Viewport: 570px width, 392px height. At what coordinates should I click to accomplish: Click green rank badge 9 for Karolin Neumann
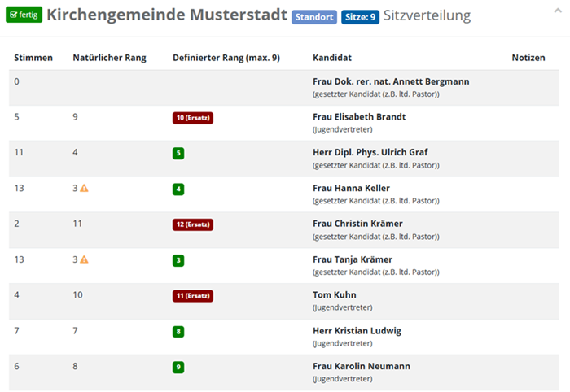point(178,367)
